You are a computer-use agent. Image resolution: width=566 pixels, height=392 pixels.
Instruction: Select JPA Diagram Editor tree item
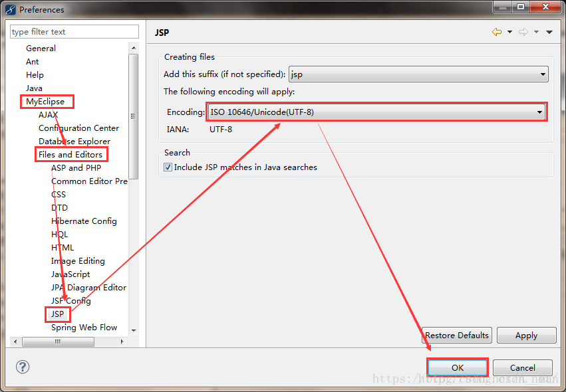(89, 288)
